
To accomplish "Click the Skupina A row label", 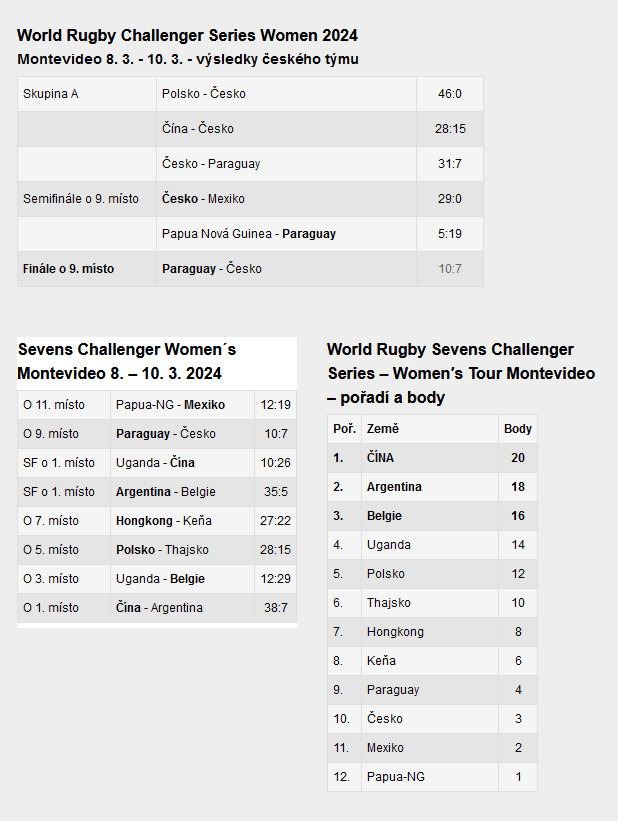I will point(50,94).
